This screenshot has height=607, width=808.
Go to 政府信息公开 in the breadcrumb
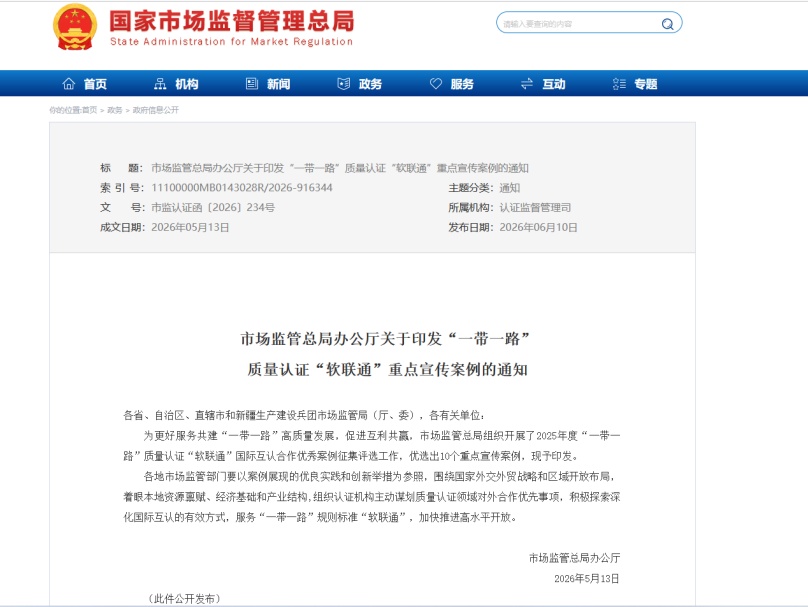156,110
